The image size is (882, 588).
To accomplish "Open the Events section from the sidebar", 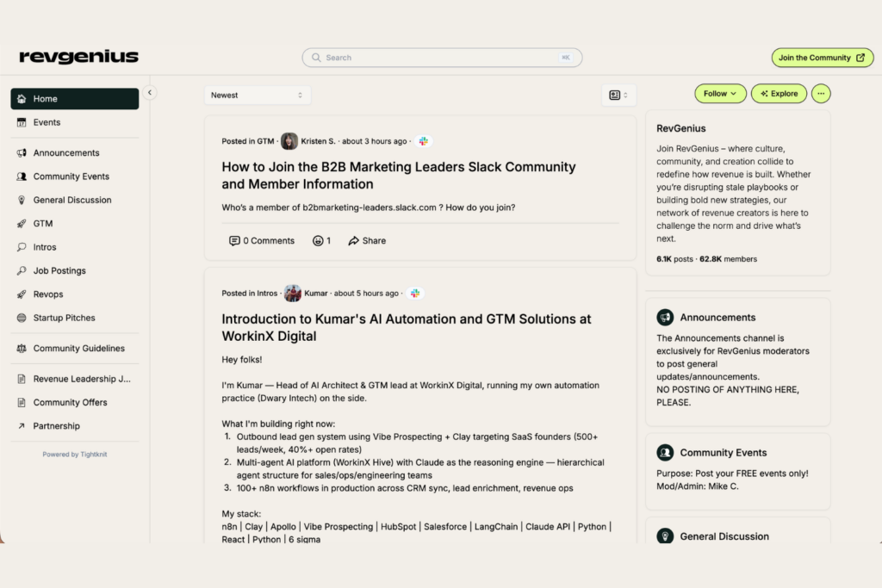I will 22,122.
